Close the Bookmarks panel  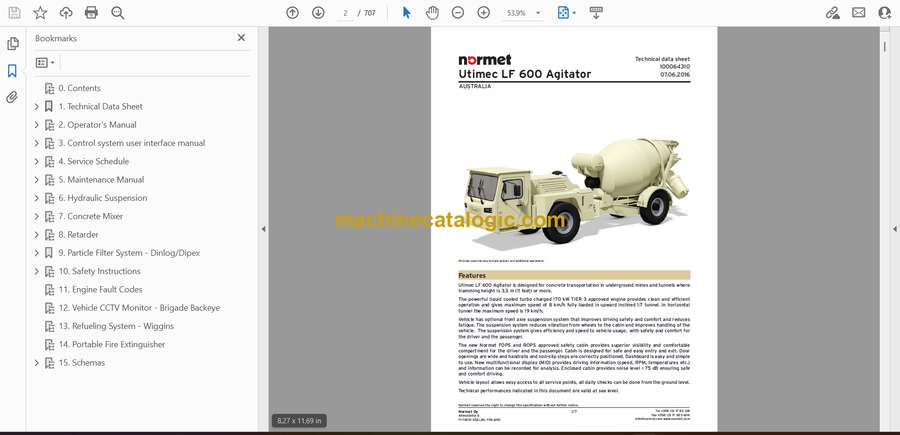point(241,38)
